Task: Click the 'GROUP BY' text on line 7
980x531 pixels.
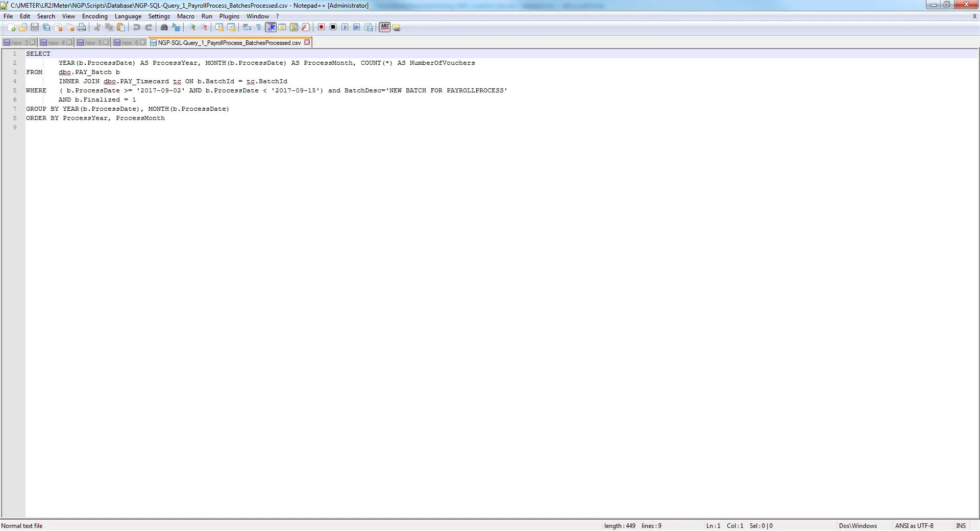Action: [x=42, y=109]
